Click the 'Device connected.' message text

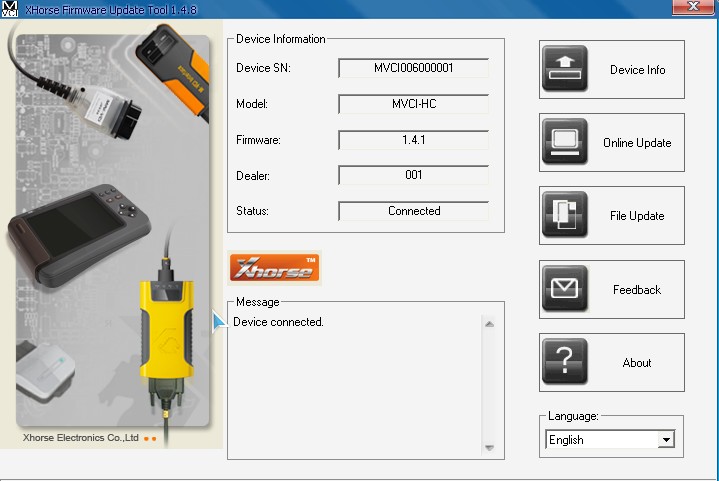(278, 322)
